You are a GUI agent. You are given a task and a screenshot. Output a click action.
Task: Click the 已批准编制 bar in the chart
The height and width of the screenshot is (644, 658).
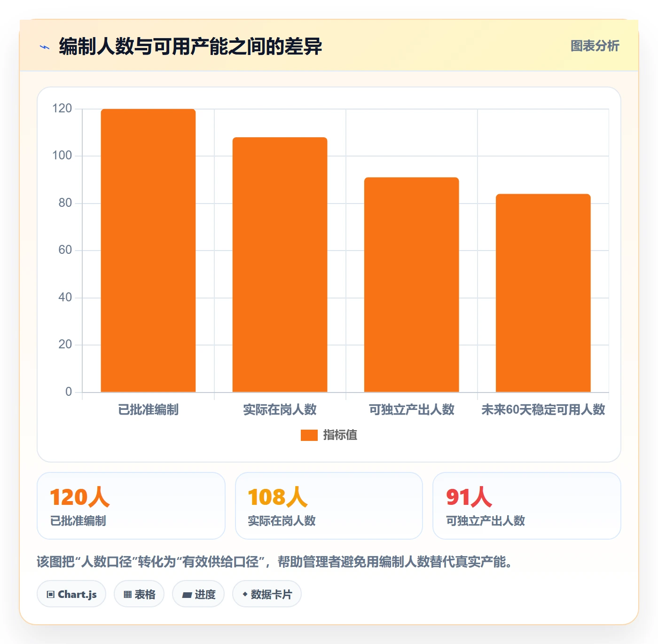click(148, 251)
